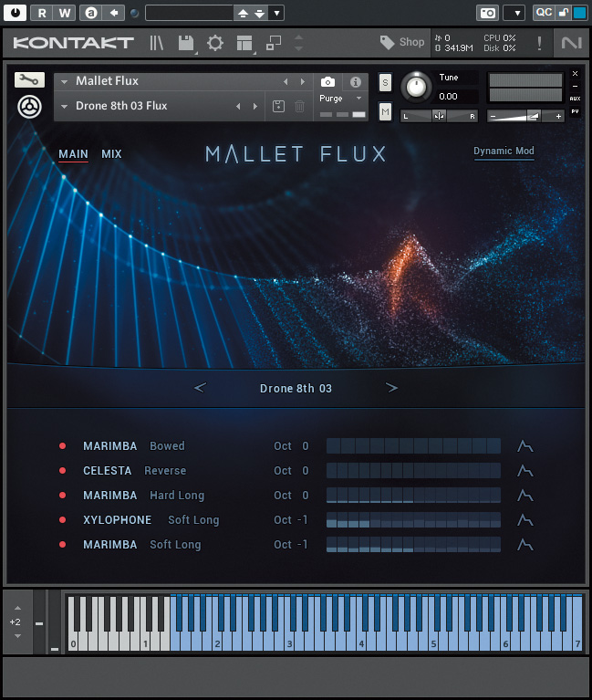The width and height of the screenshot is (592, 700).
Task: Click the floppy disk save icon
Action: pyautogui.click(x=186, y=43)
